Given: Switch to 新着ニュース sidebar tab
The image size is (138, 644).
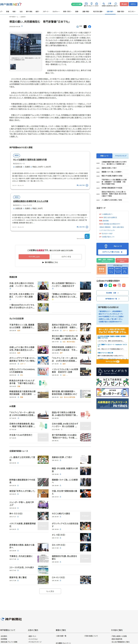Looking at the screenshot, I should click(x=104, y=156).
